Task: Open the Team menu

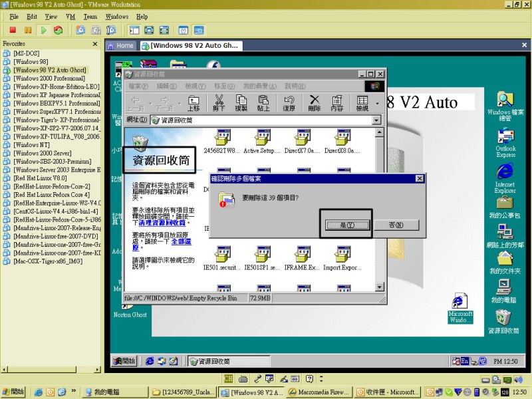Action: (x=90, y=16)
